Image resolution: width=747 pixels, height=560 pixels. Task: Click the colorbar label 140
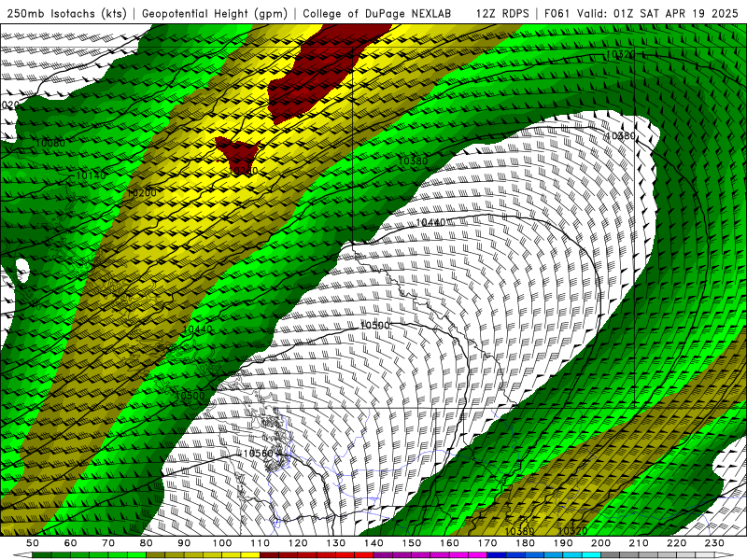[x=374, y=543]
